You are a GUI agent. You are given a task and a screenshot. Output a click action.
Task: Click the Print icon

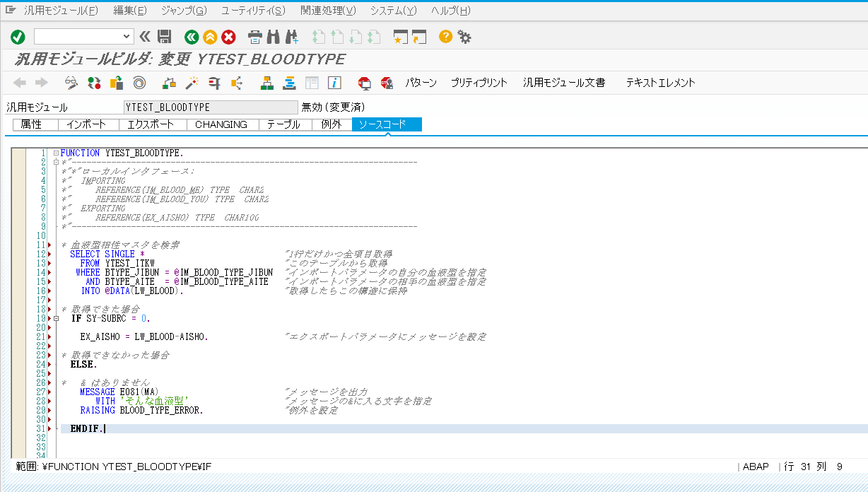pyautogui.click(x=255, y=37)
